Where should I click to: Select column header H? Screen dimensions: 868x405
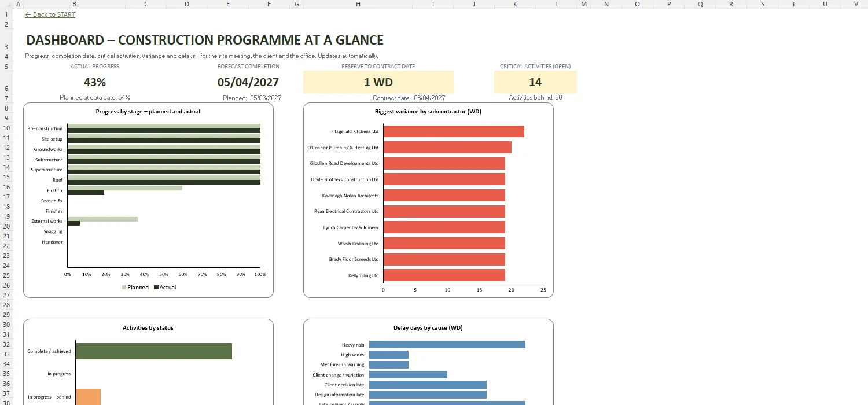358,4
